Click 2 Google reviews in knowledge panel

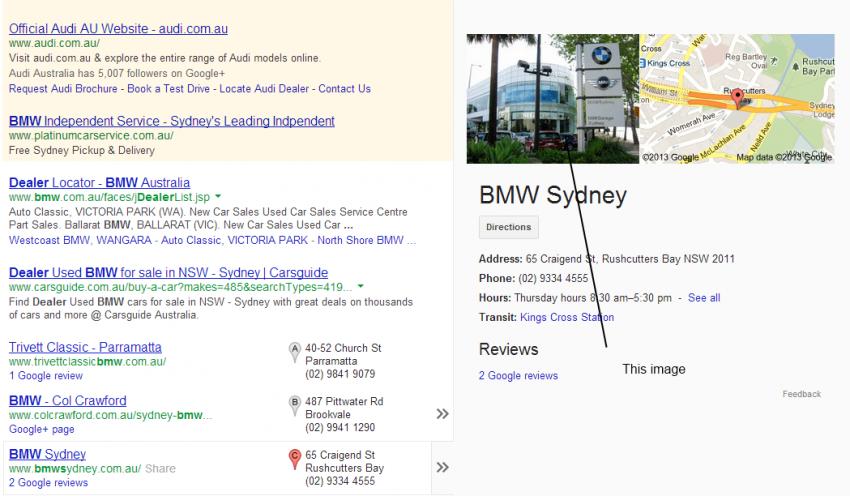[518, 376]
